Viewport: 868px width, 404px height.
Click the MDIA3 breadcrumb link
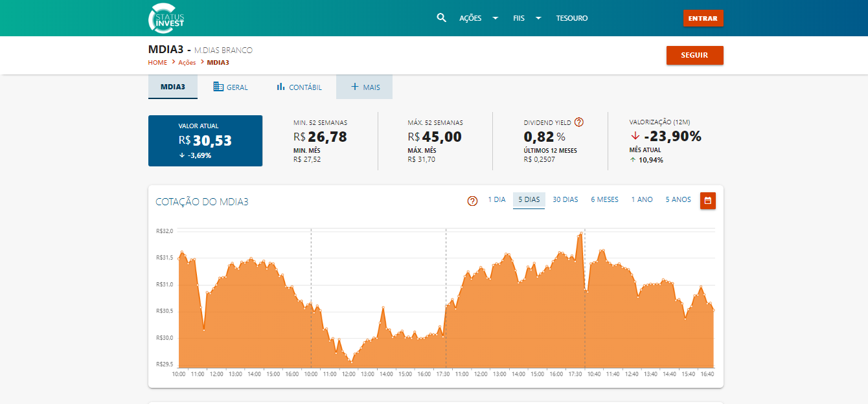[218, 63]
